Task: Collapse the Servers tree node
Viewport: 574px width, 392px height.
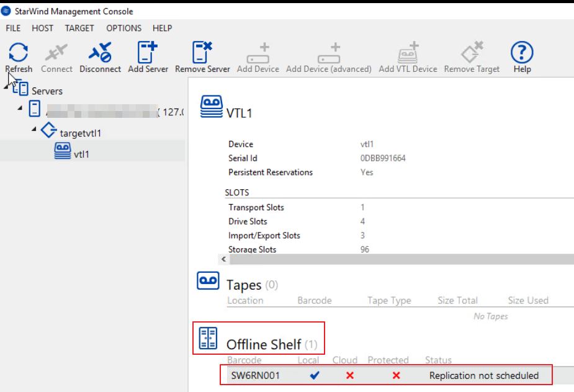Action: point(6,87)
